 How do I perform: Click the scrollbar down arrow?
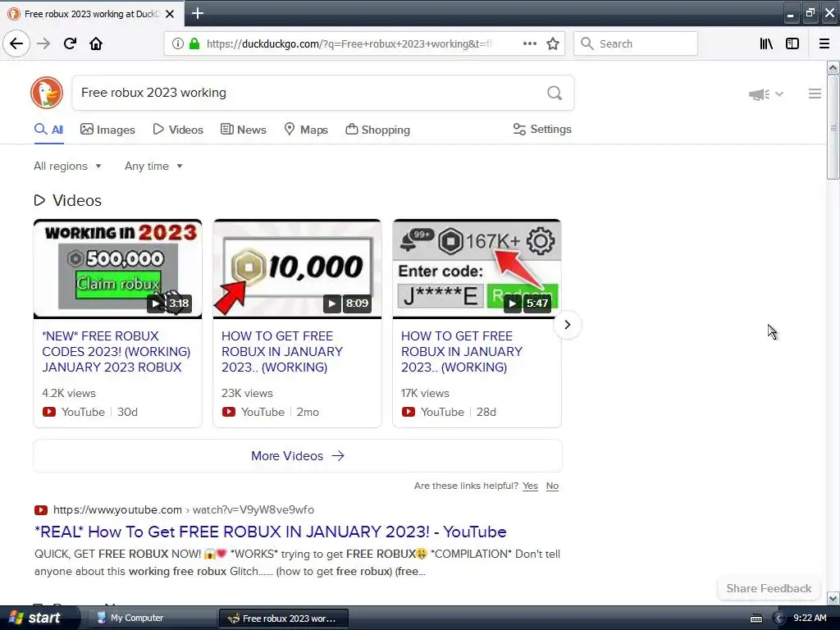click(833, 598)
